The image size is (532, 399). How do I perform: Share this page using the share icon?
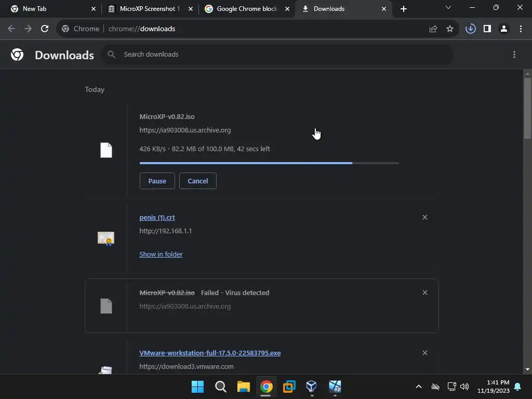pos(433,29)
